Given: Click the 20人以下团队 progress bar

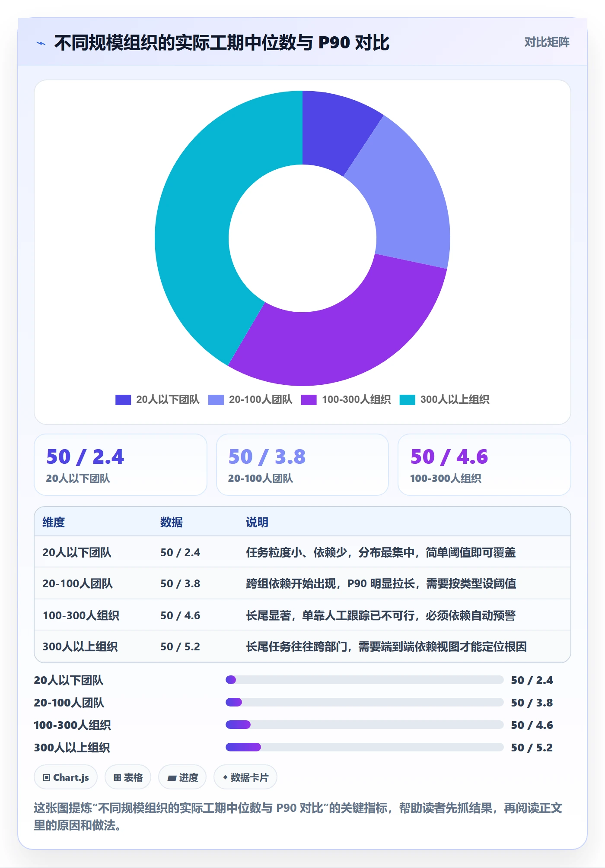Looking at the screenshot, I should (x=365, y=680).
